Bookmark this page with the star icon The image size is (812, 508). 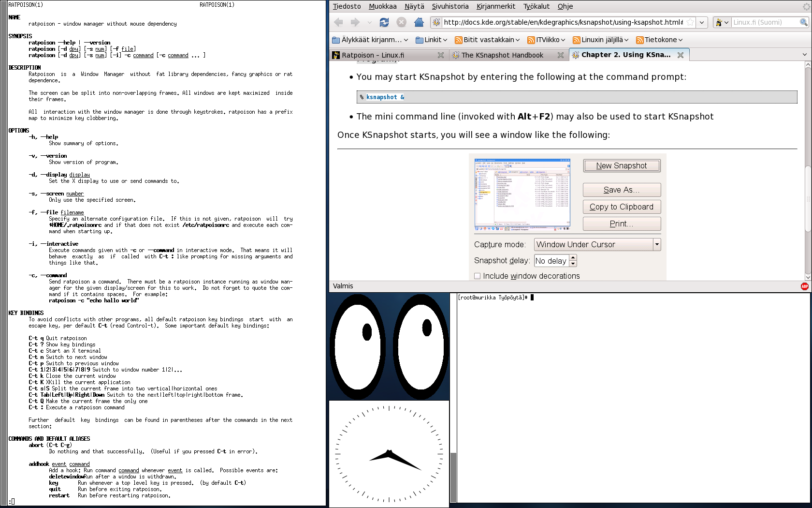click(x=690, y=22)
